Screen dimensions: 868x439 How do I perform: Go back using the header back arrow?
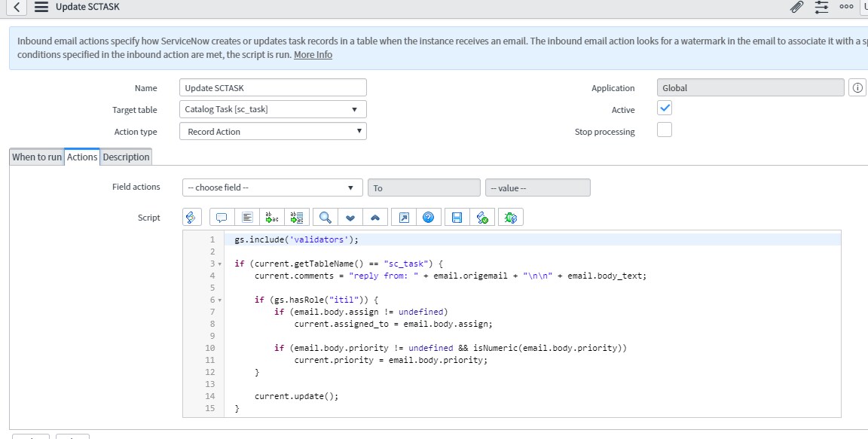(x=17, y=8)
